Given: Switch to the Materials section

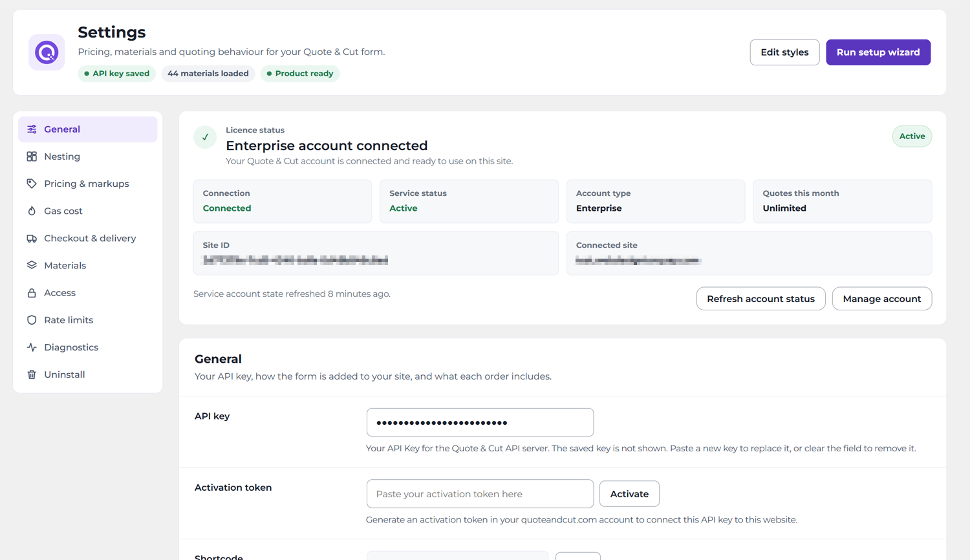Looking at the screenshot, I should point(88,265).
